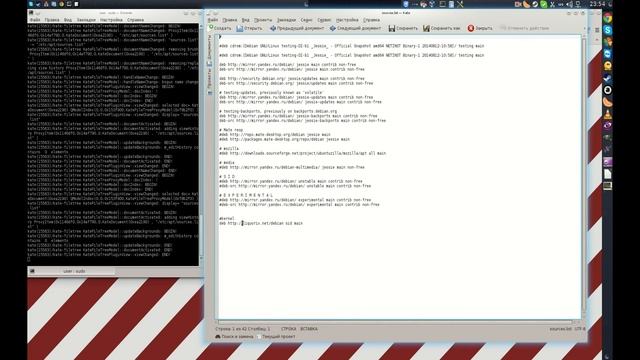Click the volume icon in the system tray
This screenshot has width=640, height=360.
pos(569,4)
